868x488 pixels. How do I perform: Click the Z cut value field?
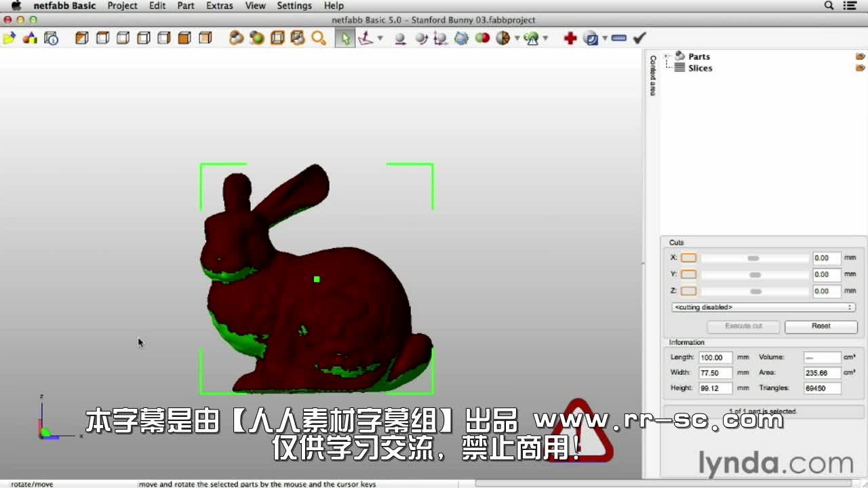point(827,291)
